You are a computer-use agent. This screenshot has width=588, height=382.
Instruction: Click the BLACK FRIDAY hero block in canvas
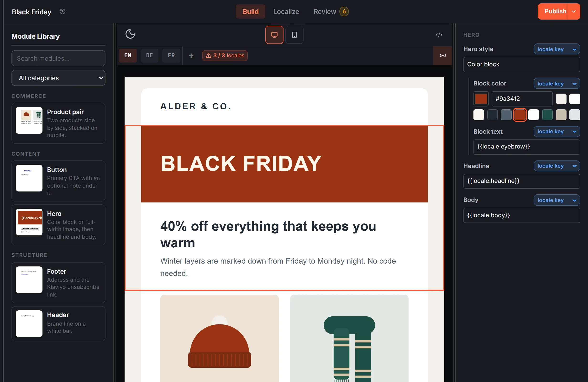click(284, 164)
